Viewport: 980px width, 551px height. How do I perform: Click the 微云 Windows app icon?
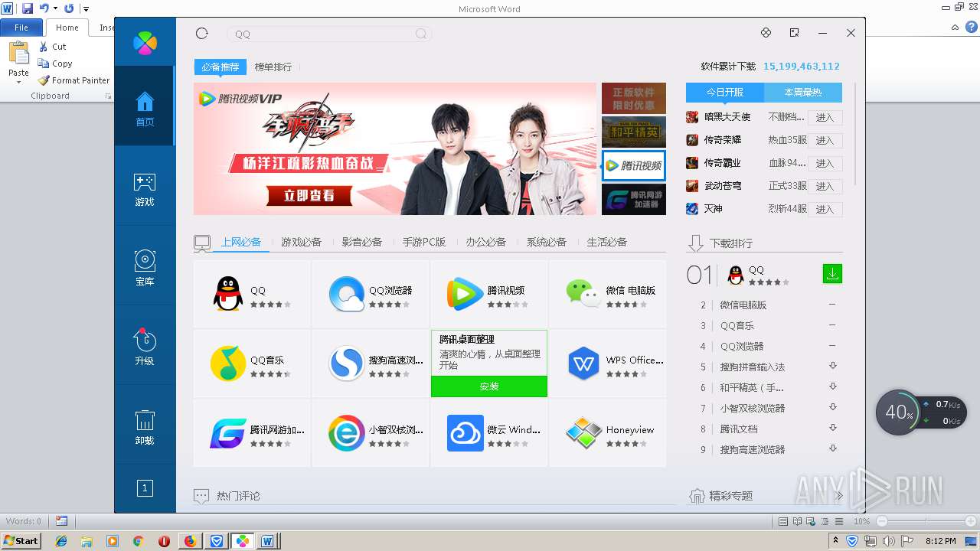coord(465,433)
